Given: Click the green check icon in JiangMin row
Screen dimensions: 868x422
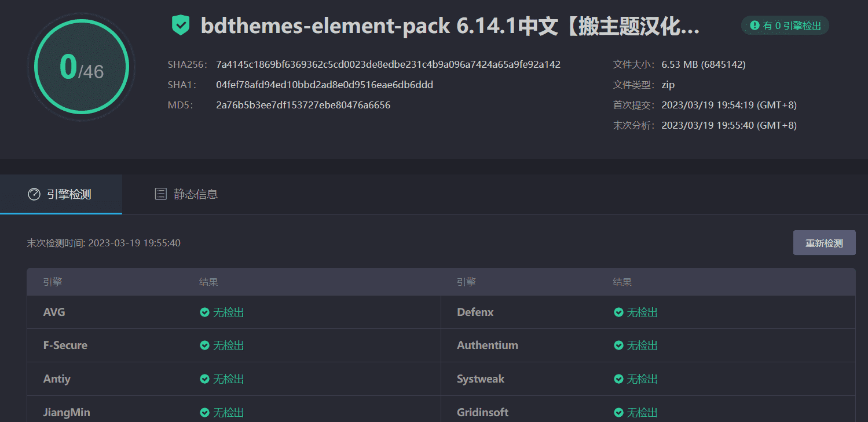Looking at the screenshot, I should (204, 413).
